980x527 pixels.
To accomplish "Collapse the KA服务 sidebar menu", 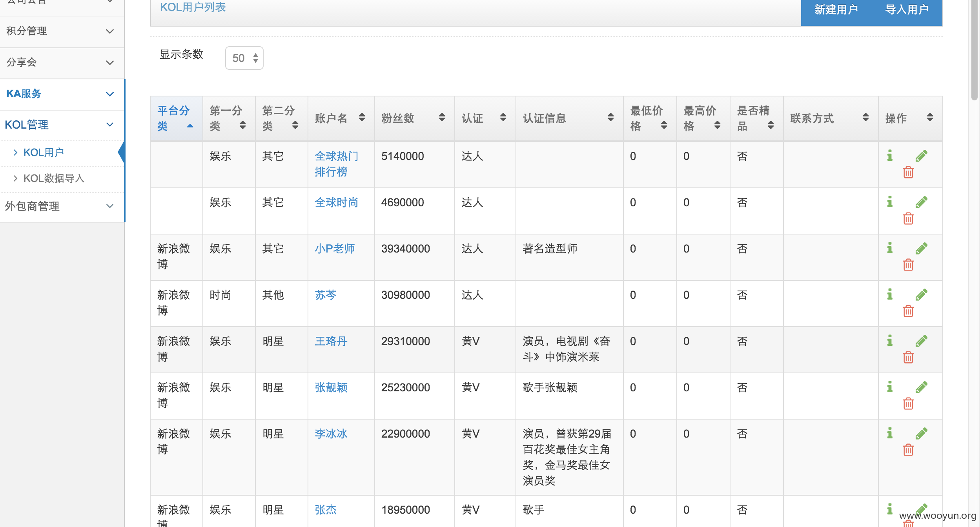I will tap(62, 94).
